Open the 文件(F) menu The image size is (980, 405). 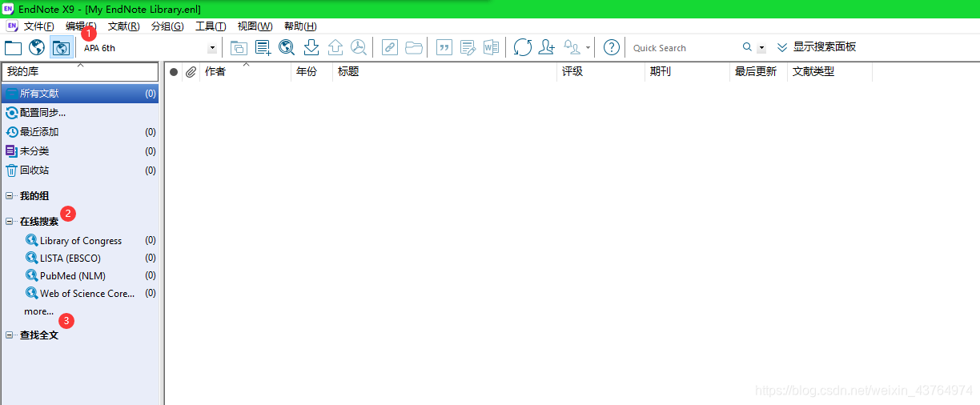(x=39, y=26)
